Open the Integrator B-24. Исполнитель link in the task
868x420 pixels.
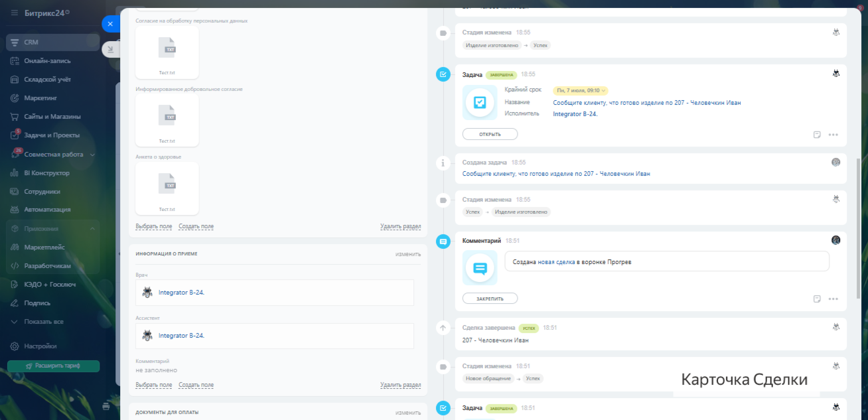coord(575,114)
